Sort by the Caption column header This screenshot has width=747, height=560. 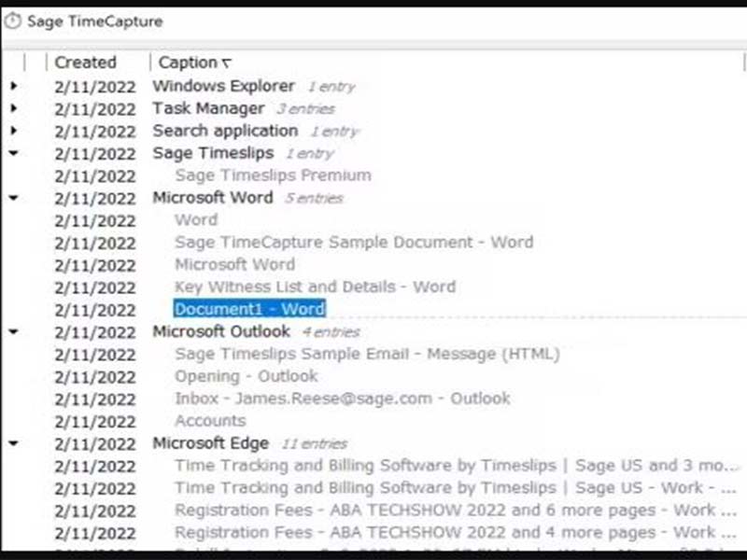[188, 63]
